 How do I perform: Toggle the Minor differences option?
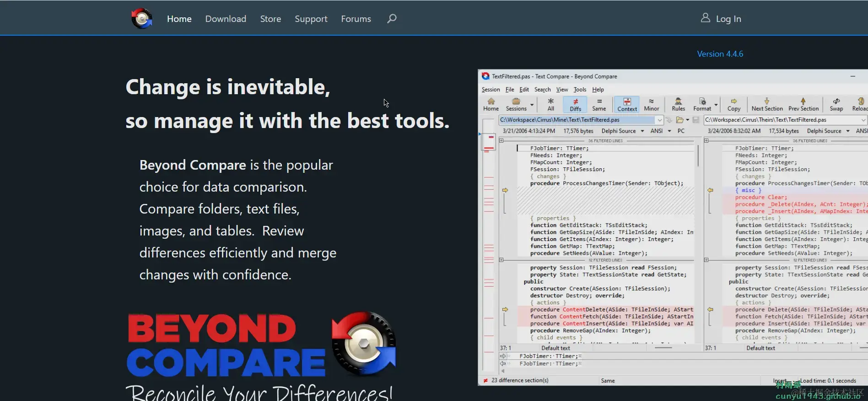click(x=652, y=104)
